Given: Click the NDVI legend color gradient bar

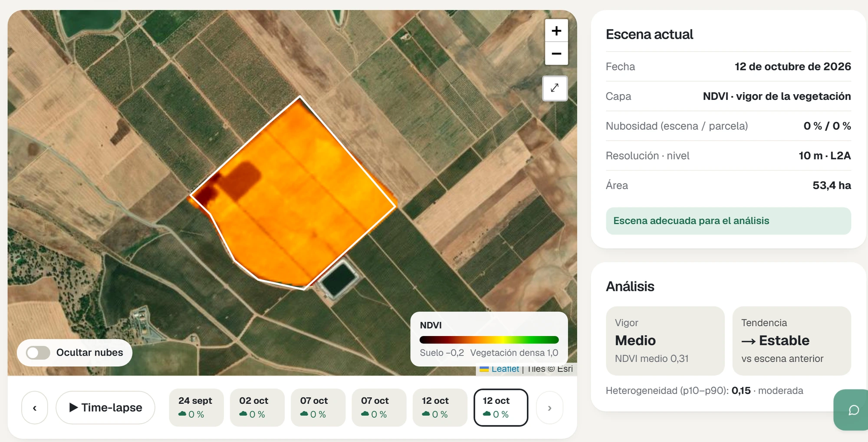Looking at the screenshot, I should [489, 340].
